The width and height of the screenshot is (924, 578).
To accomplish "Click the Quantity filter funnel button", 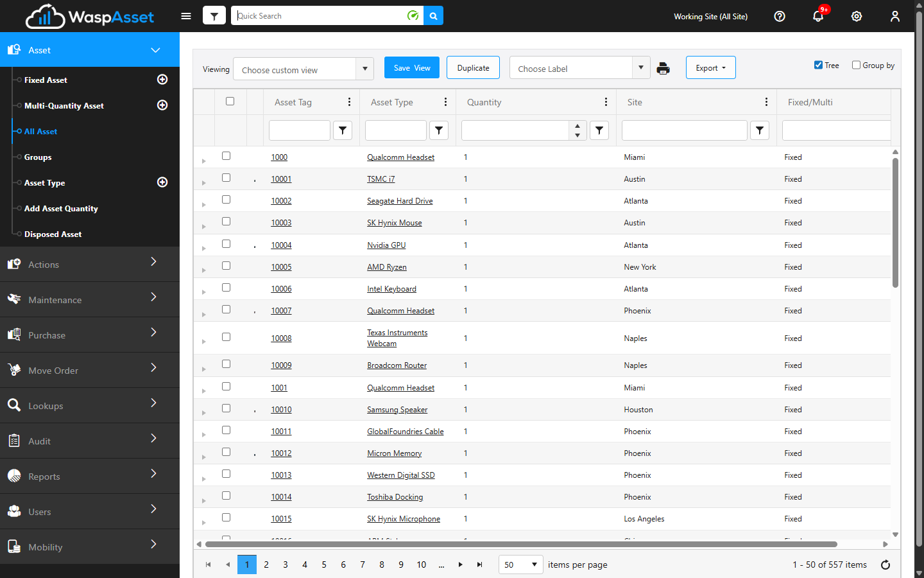I will [599, 130].
